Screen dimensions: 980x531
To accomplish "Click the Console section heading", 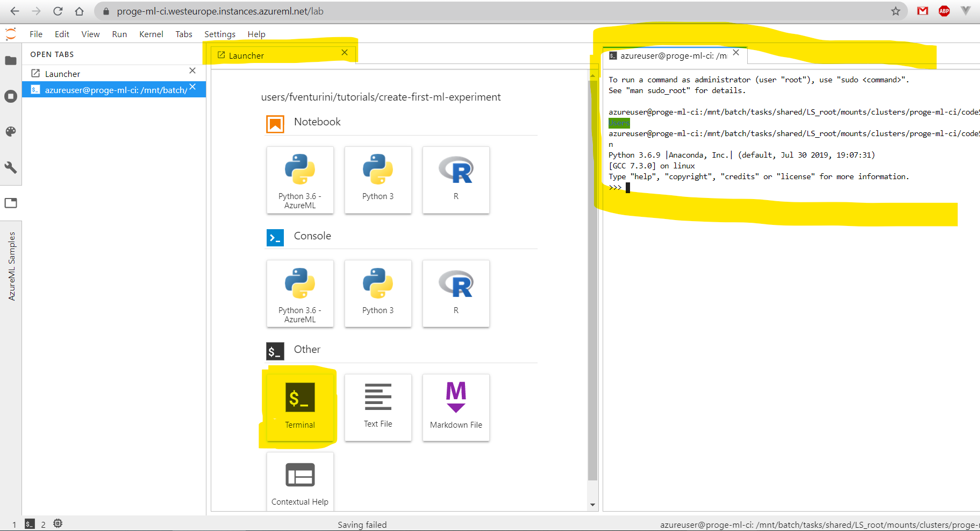I will click(x=312, y=236).
